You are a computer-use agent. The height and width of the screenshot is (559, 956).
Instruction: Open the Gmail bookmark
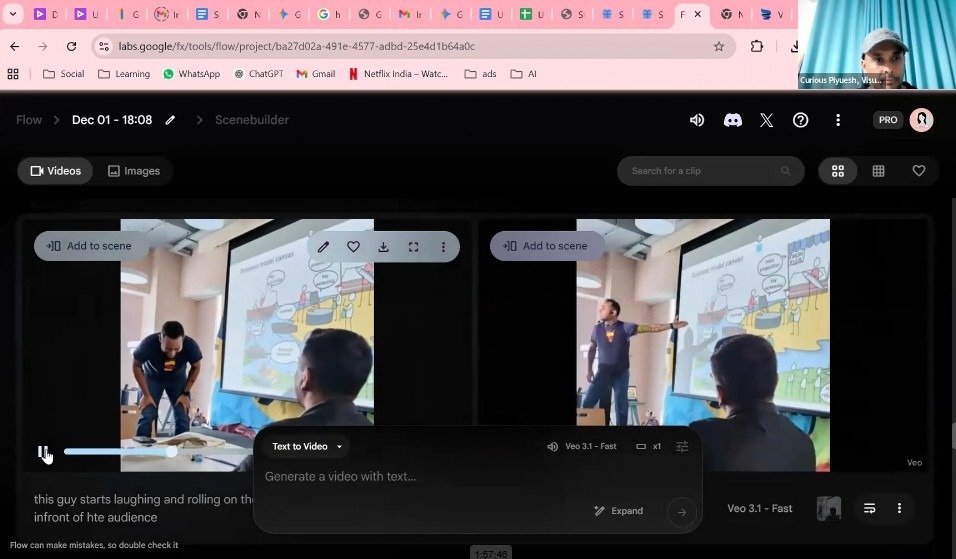316,74
